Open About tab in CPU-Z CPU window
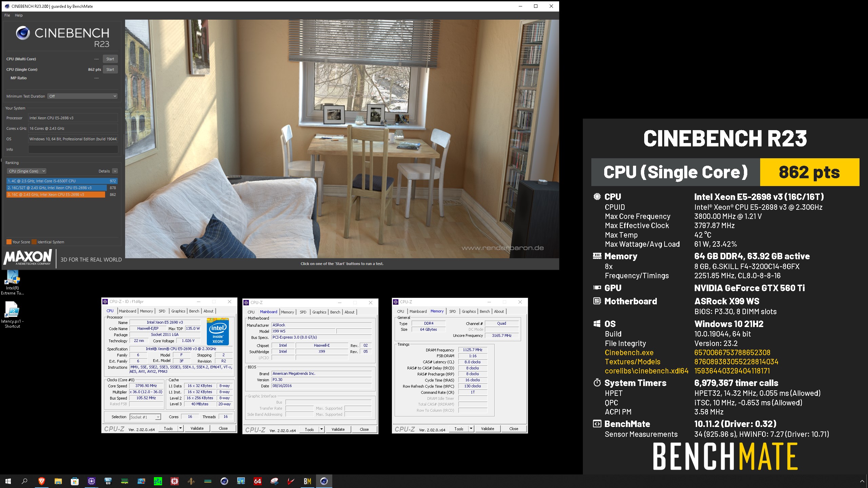The image size is (868, 488). (x=209, y=311)
